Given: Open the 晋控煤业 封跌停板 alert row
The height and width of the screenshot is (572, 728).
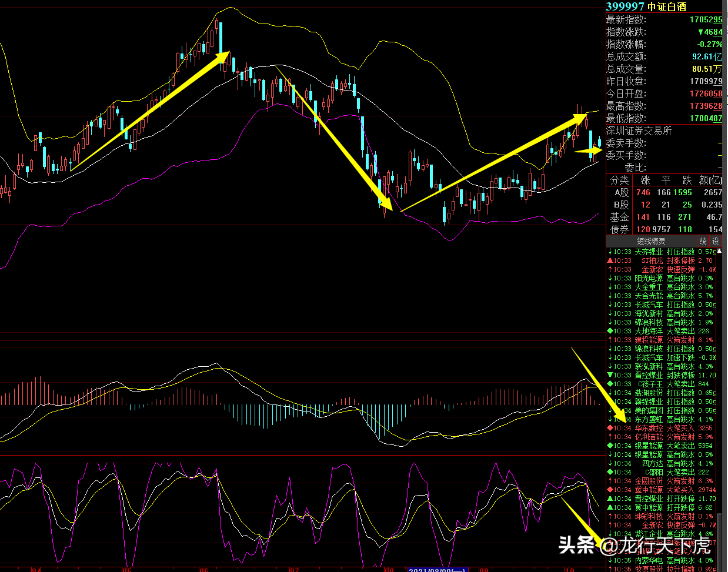Looking at the screenshot, I should 662,375.
